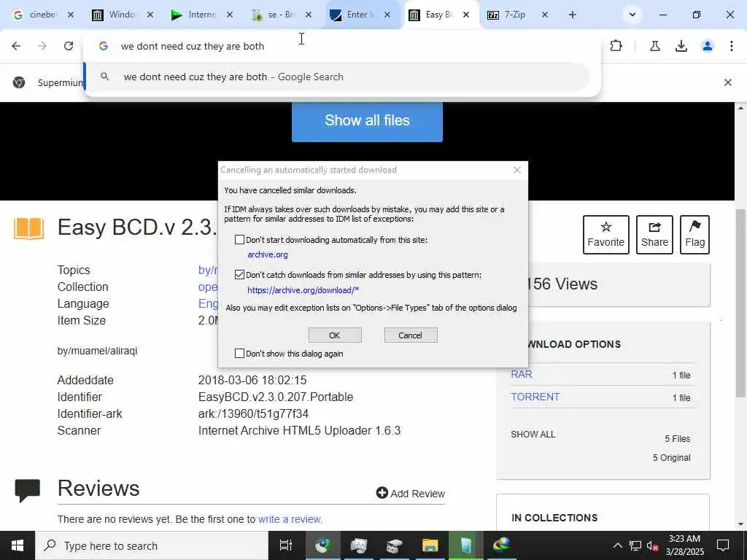Open the tab search dropdown chevron

pos(632,15)
